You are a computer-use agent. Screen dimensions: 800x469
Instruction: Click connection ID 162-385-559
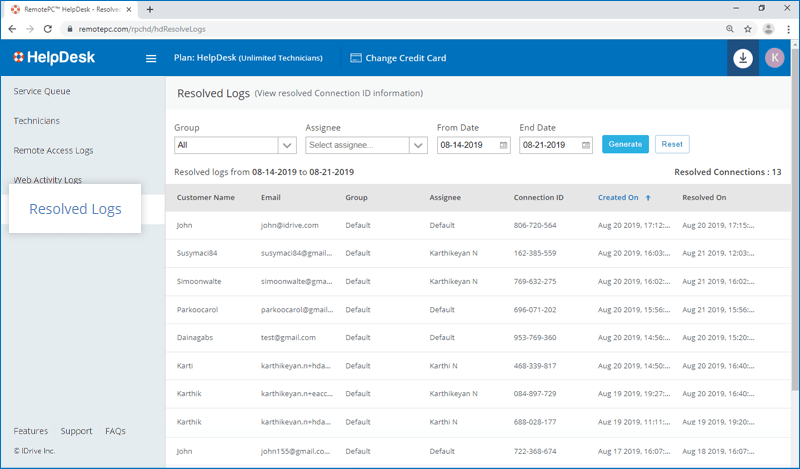tap(535, 253)
